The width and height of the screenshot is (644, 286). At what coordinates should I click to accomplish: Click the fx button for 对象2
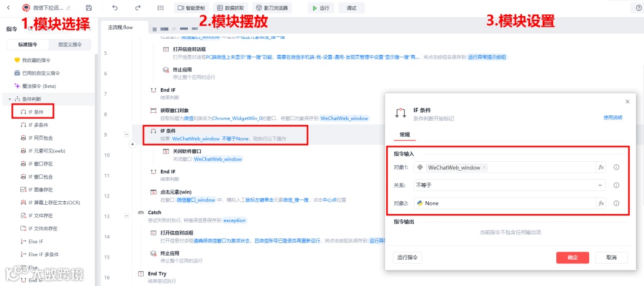tap(601, 203)
